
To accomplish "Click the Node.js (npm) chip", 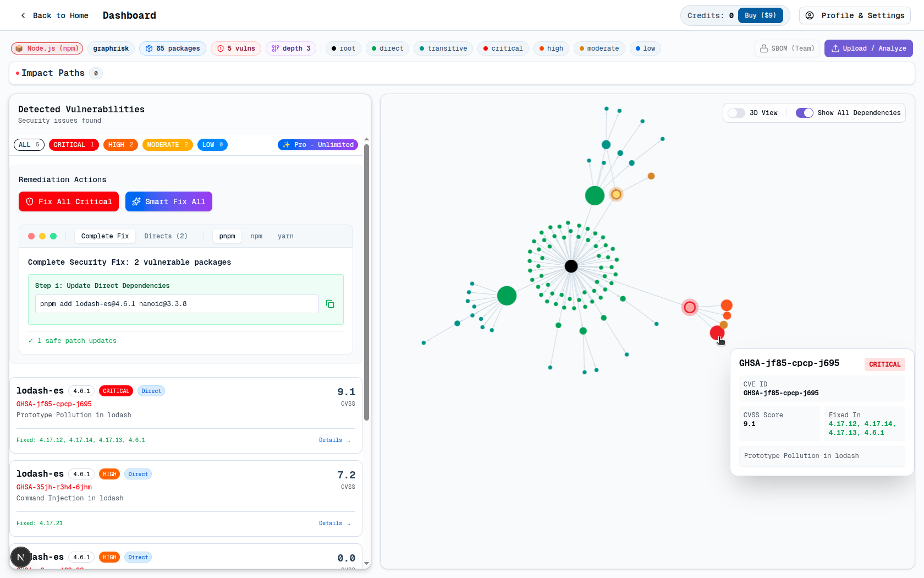I will [47, 48].
